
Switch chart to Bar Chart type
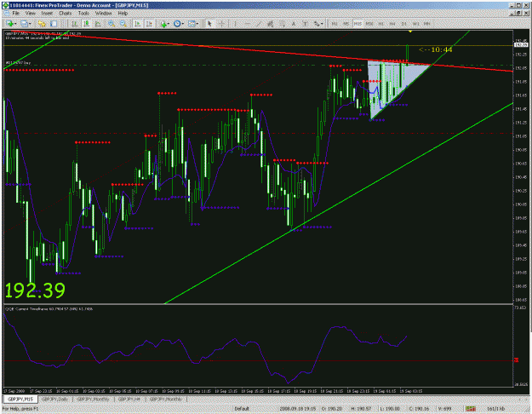click(74, 24)
